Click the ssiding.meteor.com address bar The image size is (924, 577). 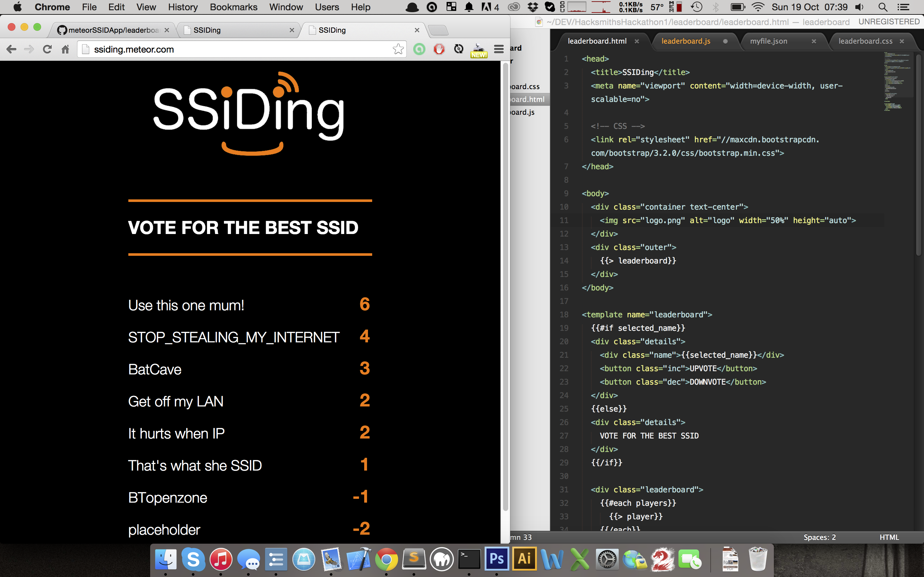(x=237, y=49)
